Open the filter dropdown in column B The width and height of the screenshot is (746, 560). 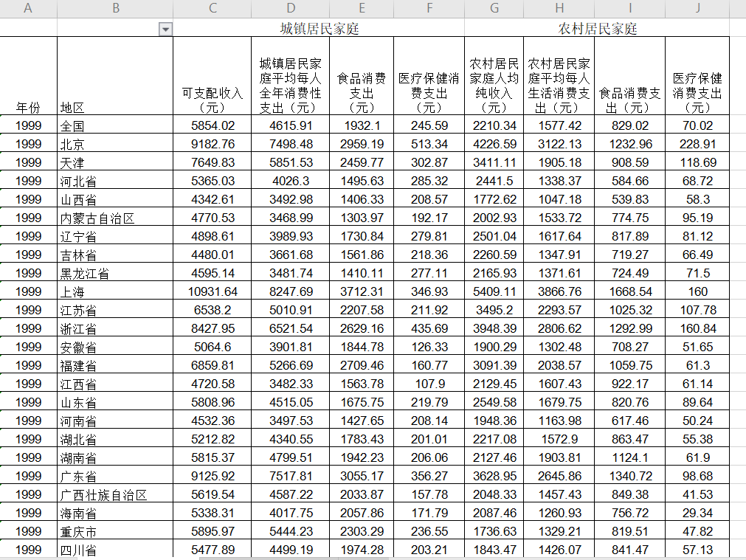165,30
